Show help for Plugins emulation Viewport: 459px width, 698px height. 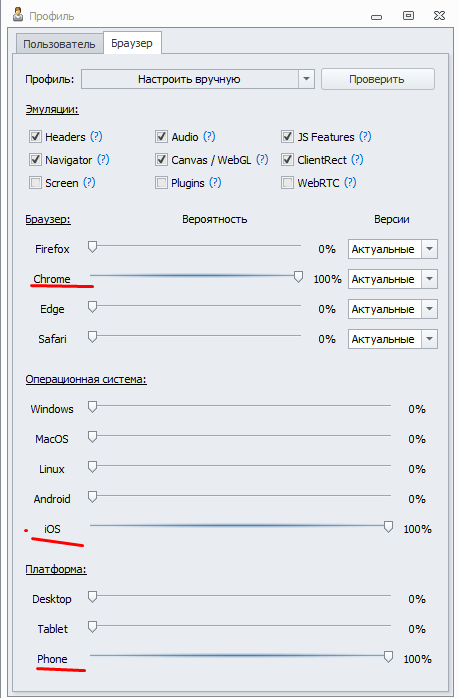click(x=215, y=183)
